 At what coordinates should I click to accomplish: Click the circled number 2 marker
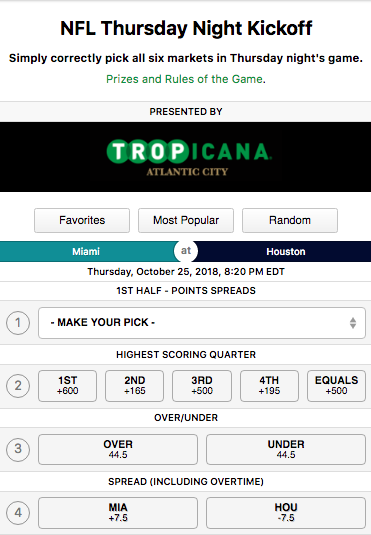[18, 386]
